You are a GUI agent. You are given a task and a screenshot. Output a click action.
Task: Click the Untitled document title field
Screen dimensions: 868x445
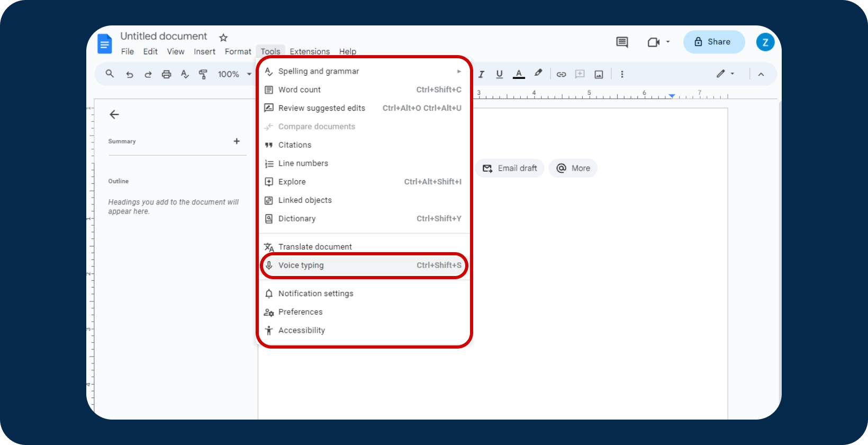(x=164, y=36)
